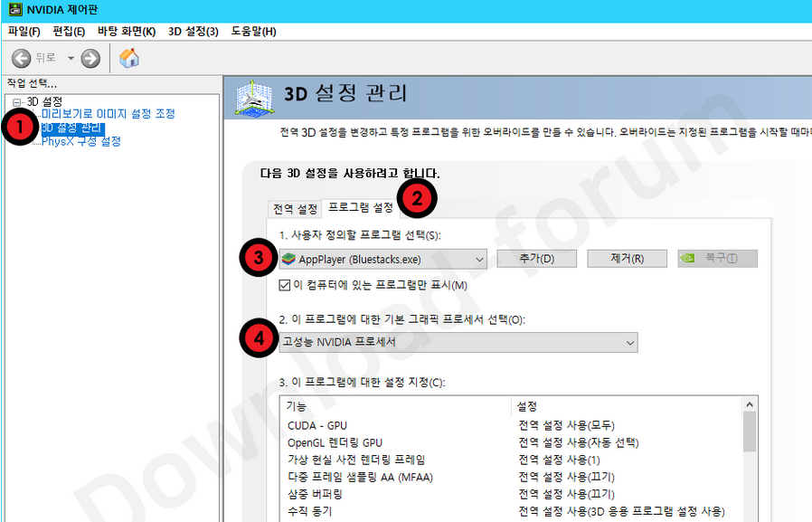This screenshot has width=812, height=522.
Task: Click the 3D 설정 관리 header icon
Action: (254, 98)
